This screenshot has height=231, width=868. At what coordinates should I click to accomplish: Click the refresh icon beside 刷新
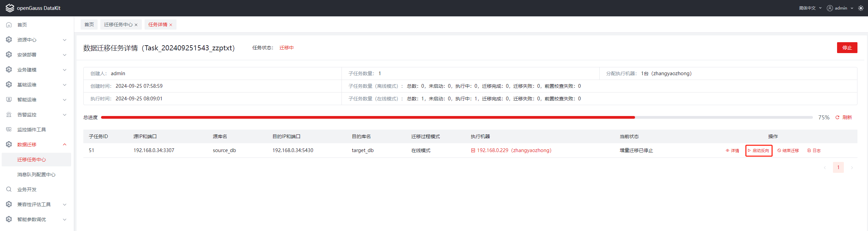coord(837,117)
